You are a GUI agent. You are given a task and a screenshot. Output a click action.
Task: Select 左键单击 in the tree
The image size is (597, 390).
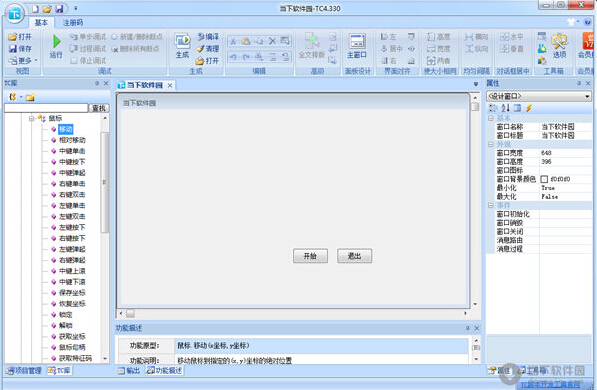click(72, 206)
